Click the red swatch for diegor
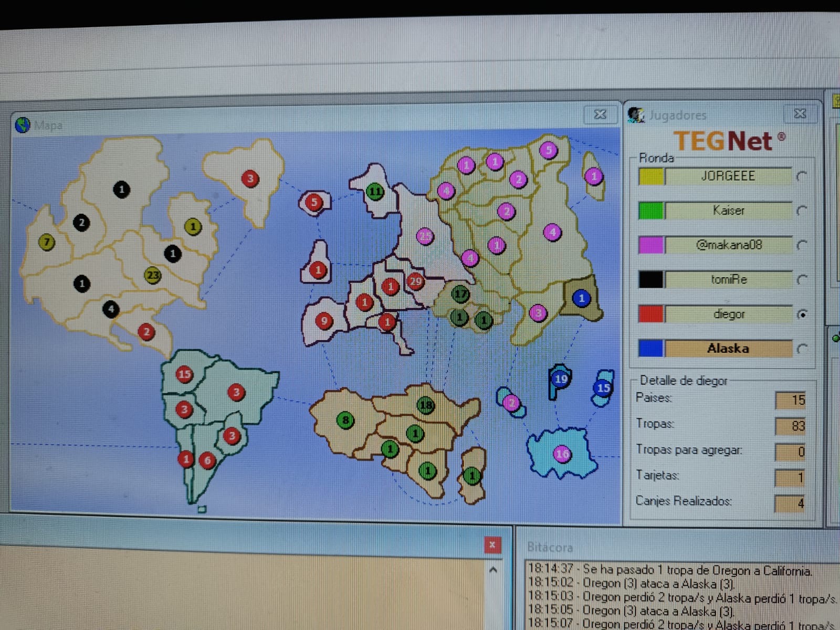This screenshot has width=840, height=630. click(x=651, y=314)
